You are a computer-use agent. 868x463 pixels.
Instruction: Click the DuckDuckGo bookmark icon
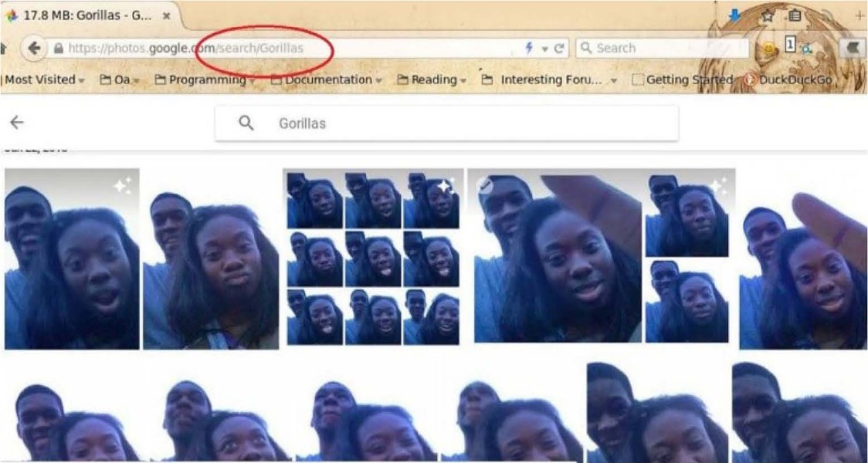(748, 79)
